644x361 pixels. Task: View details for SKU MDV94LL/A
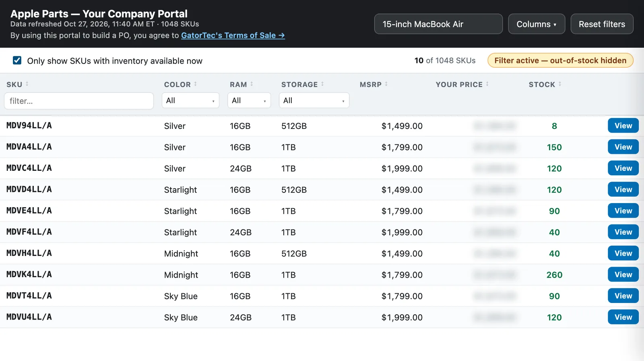coord(623,126)
